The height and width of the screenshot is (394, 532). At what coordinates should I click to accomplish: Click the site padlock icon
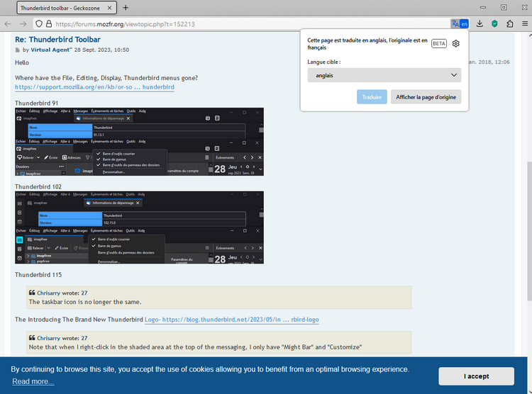point(49,23)
